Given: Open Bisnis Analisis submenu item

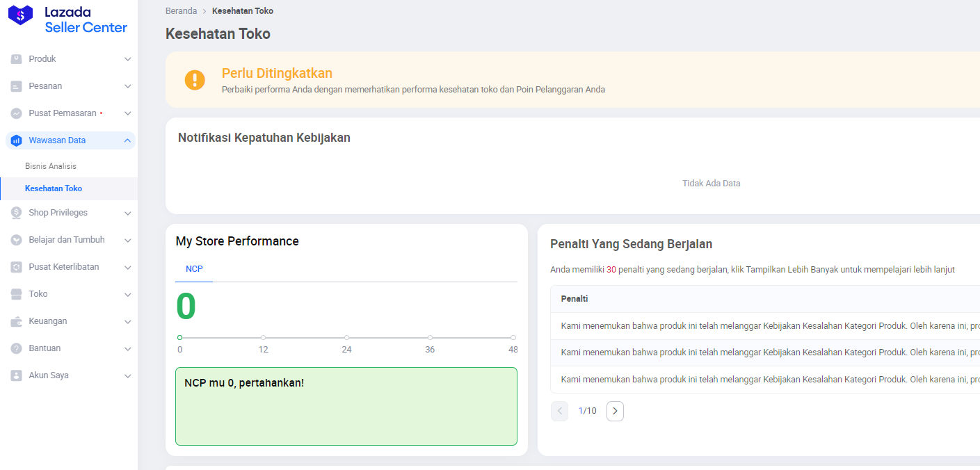Looking at the screenshot, I should 51,166.
